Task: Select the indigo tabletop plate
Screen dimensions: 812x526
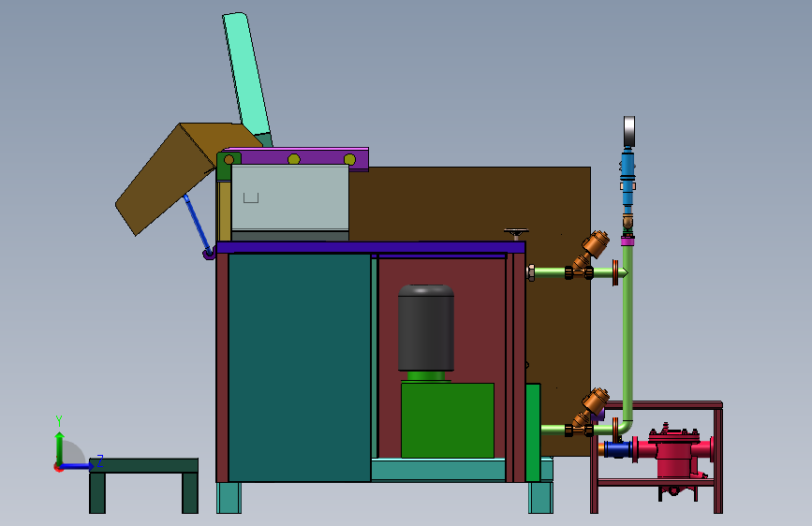Action: (x=371, y=247)
